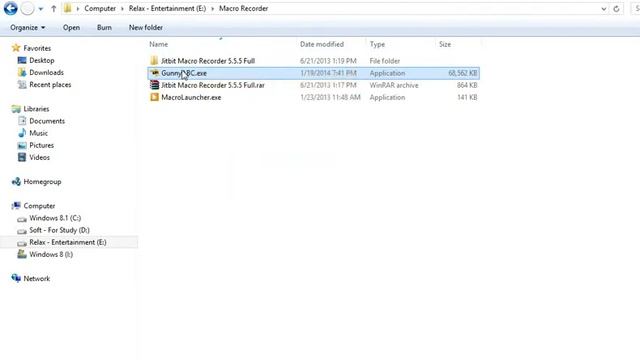This screenshot has height=360, width=640.
Task: Select the Jitbit Macro Recorder 5.5.5 Full folder icon
Action: [154, 61]
